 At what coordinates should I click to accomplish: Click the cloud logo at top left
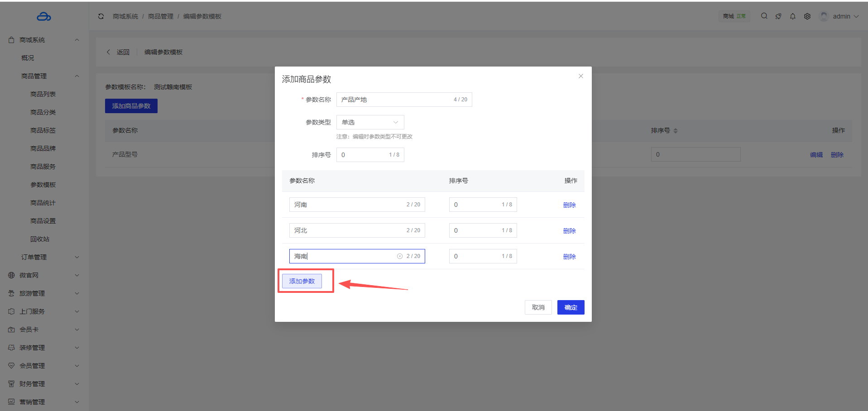click(x=44, y=17)
